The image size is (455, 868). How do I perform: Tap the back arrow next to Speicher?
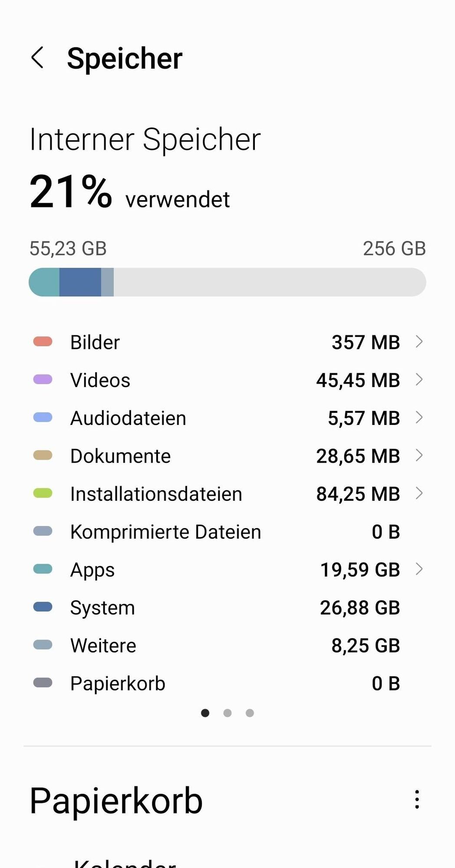coord(38,58)
